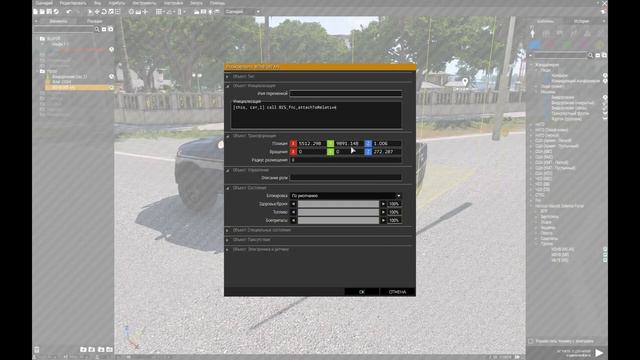Select the rotation widget tool

(104, 11)
